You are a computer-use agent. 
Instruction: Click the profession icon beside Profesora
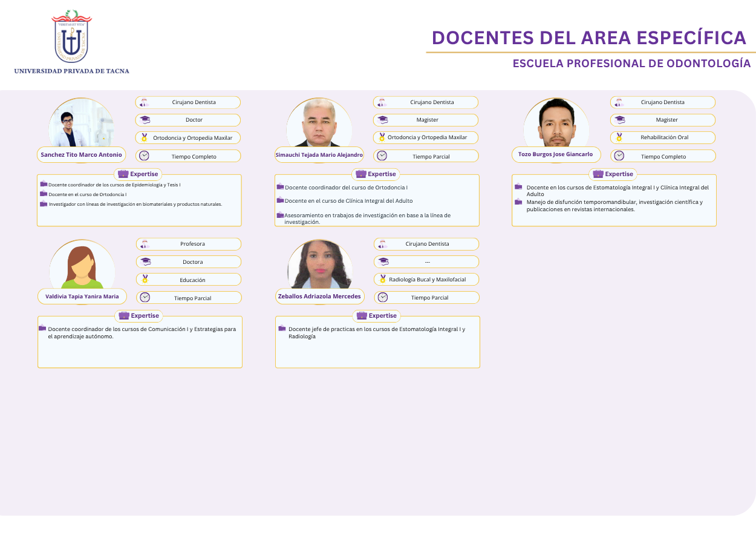click(144, 244)
